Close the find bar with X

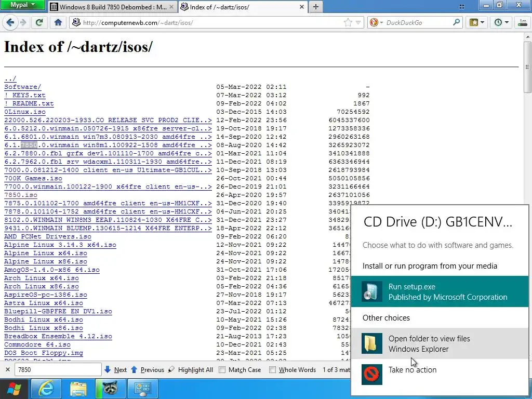8,369
